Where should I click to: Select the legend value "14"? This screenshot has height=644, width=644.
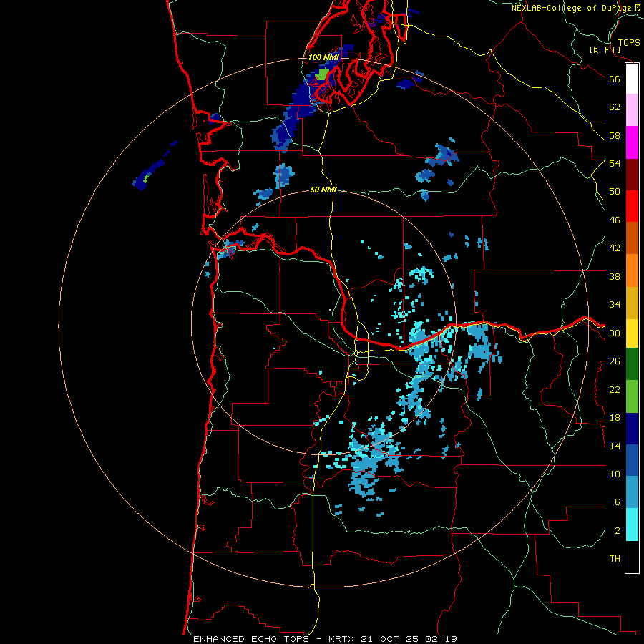[615, 446]
